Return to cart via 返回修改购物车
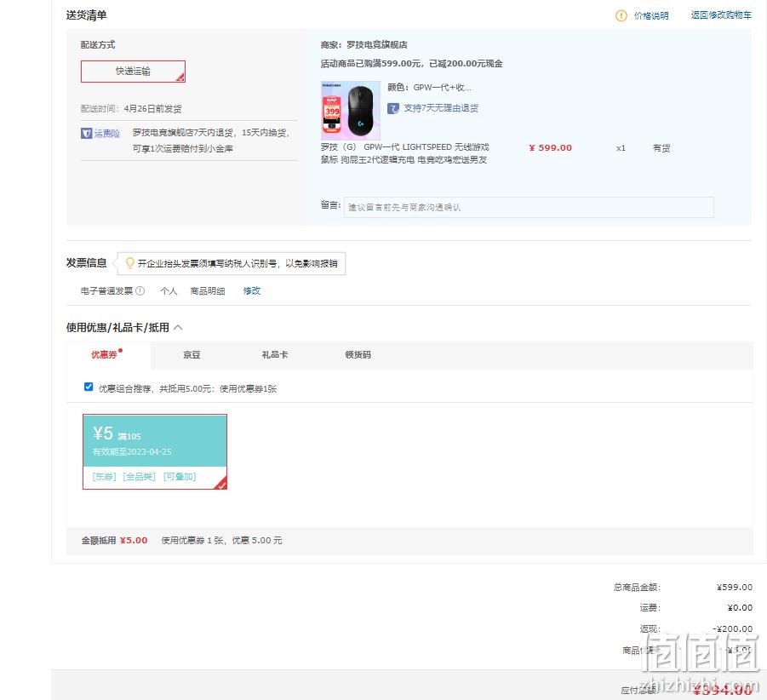The height and width of the screenshot is (700, 767). click(721, 15)
